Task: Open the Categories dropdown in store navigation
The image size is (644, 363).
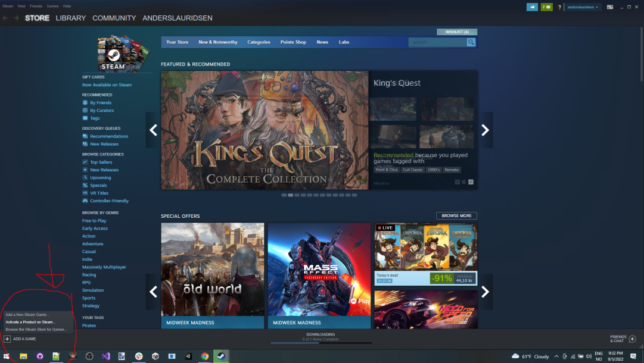Action: pos(259,42)
